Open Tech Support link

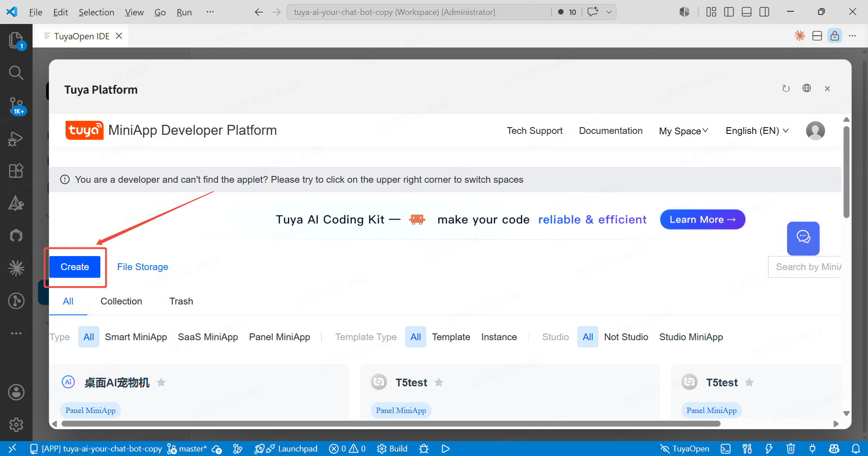tap(534, 131)
